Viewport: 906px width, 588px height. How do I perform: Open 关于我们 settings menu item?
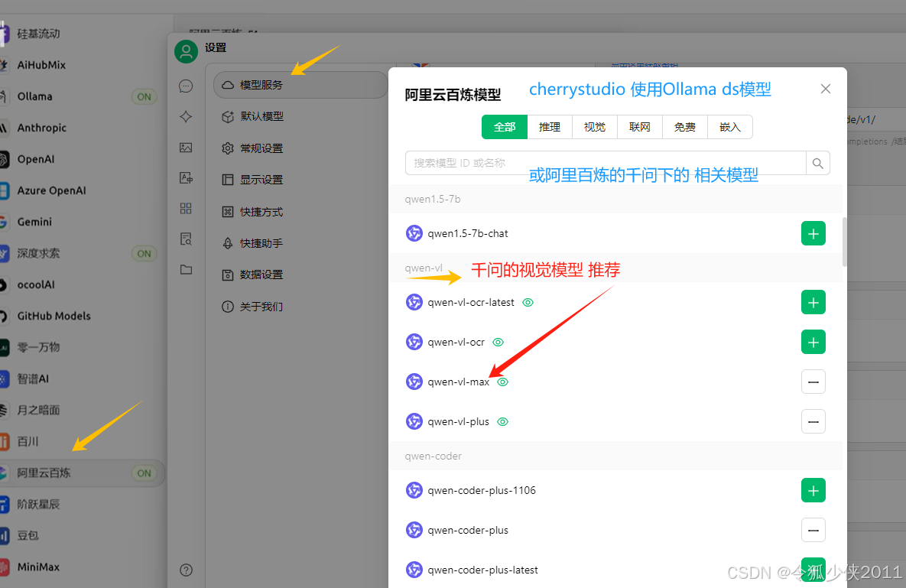(x=300, y=306)
